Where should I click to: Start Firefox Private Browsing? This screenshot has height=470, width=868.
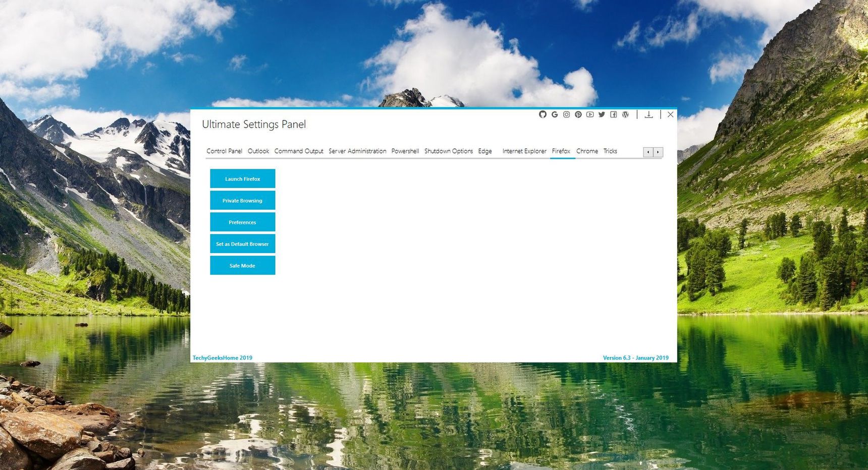(x=243, y=200)
